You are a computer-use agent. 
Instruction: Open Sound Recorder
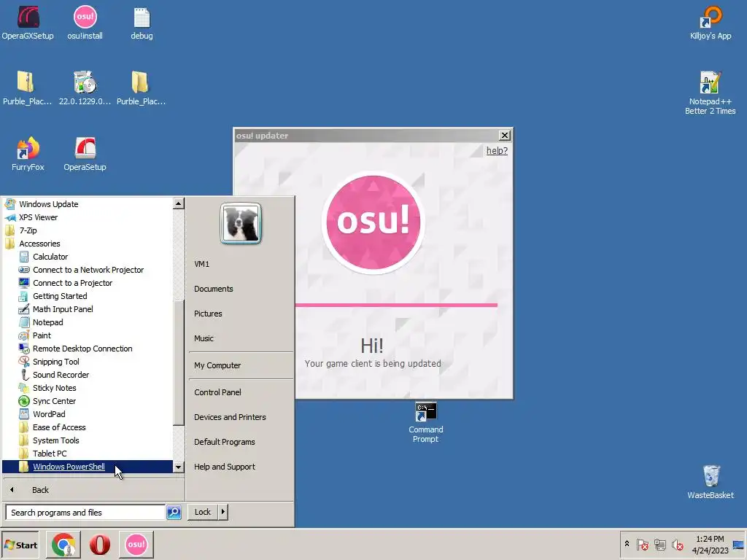(88, 375)
